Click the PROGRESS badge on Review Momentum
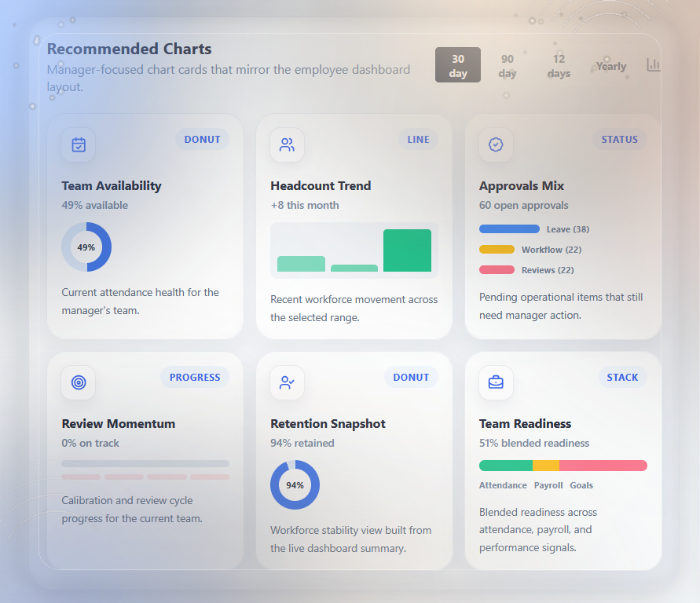This screenshot has height=603, width=700. 195,378
